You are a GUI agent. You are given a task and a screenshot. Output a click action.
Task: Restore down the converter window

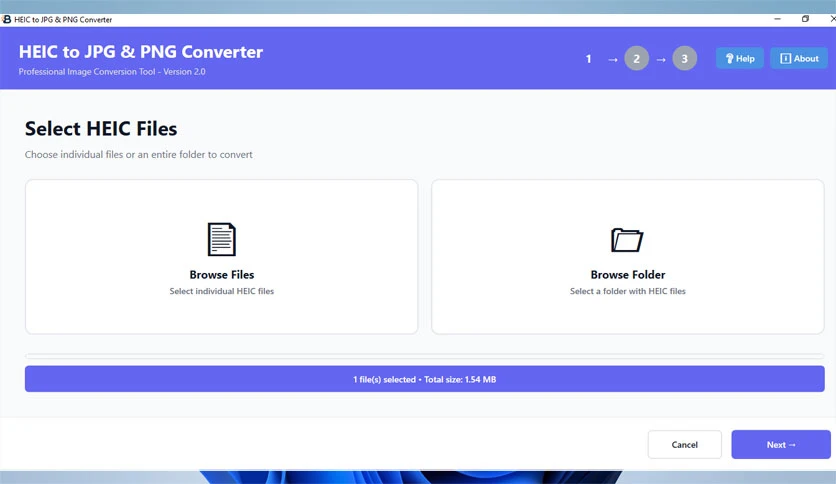pos(805,19)
